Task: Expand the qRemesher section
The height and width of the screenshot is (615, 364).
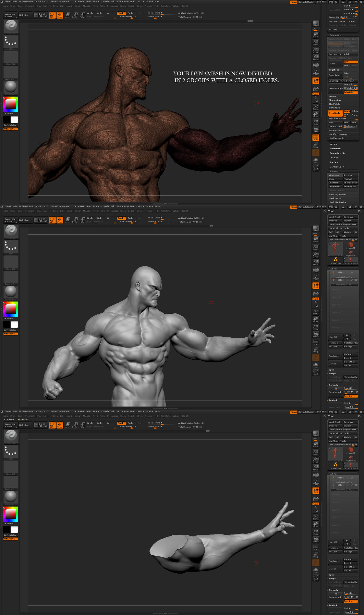Action: [x=335, y=131]
